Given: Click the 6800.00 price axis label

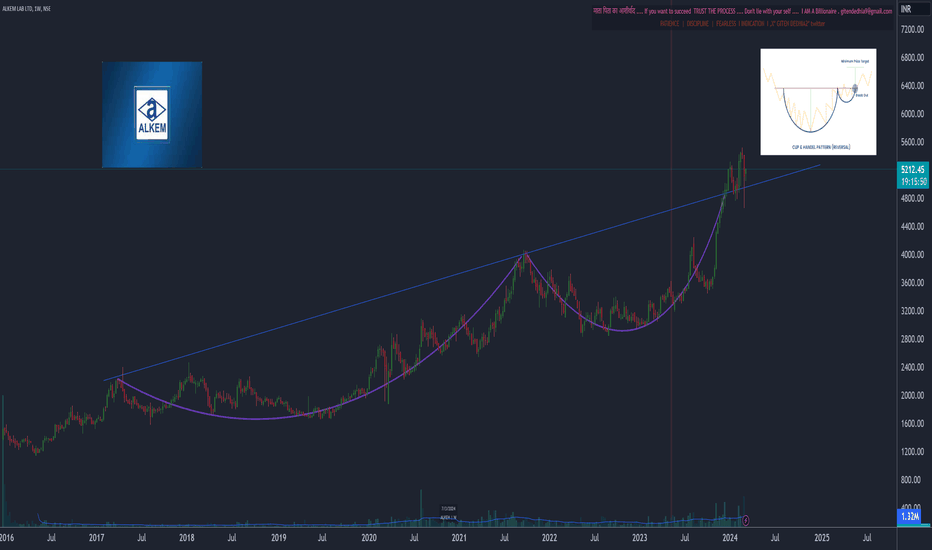Looking at the screenshot, I should [x=912, y=58].
